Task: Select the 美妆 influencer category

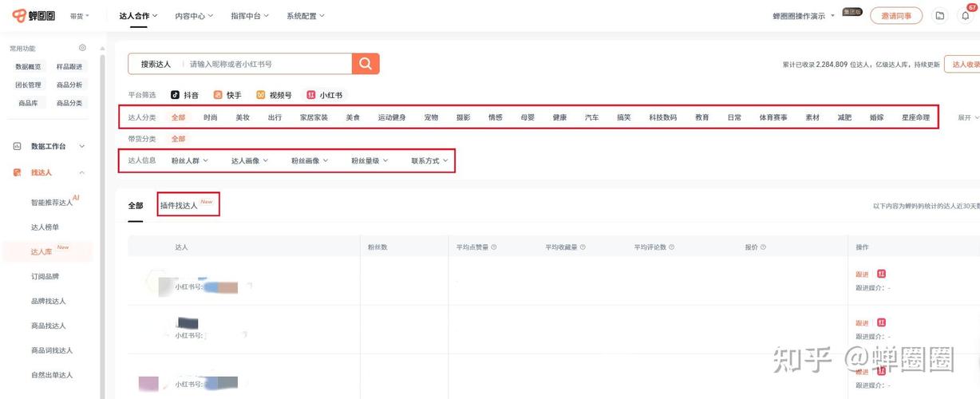Action: (243, 117)
